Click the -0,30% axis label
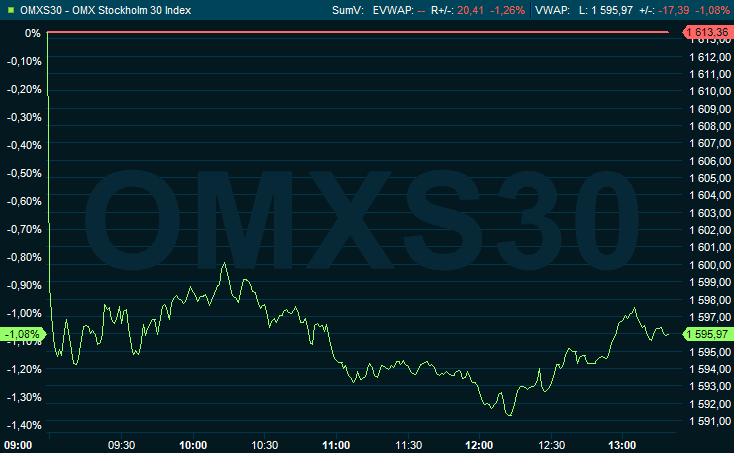Screen dimensions: 734x453 click(24, 117)
